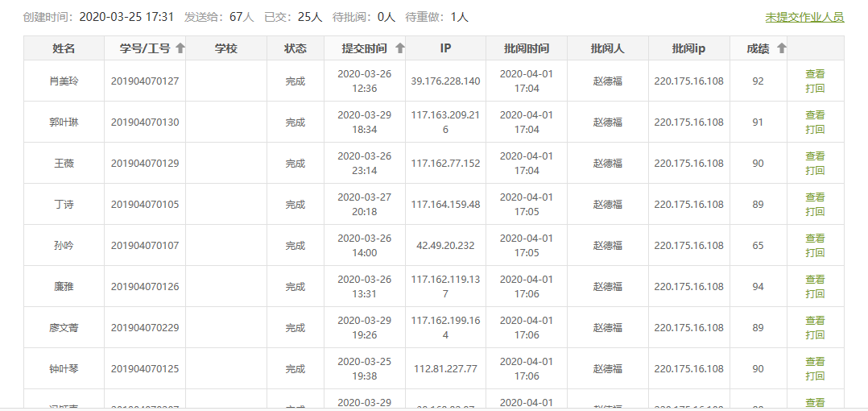This screenshot has height=411, width=868.
Task: Return 肖美玲's homework with 打回
Action: [x=815, y=89]
